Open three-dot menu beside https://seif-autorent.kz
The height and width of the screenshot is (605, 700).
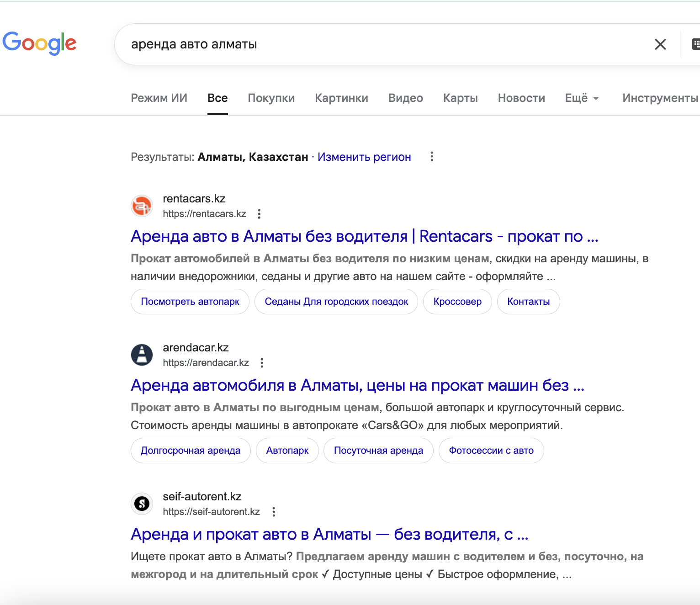[x=274, y=512]
